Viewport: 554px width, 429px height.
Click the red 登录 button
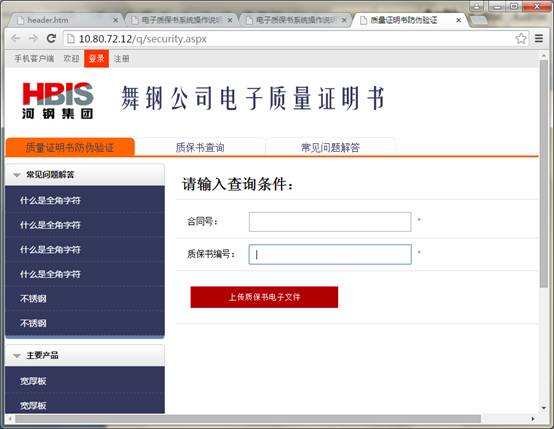[x=96, y=58]
